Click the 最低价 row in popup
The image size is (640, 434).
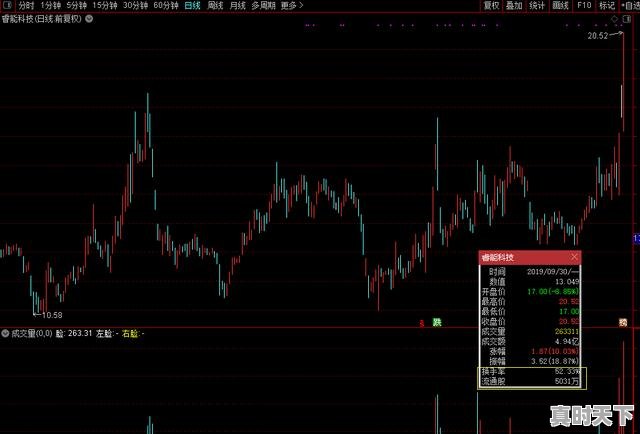pos(530,312)
